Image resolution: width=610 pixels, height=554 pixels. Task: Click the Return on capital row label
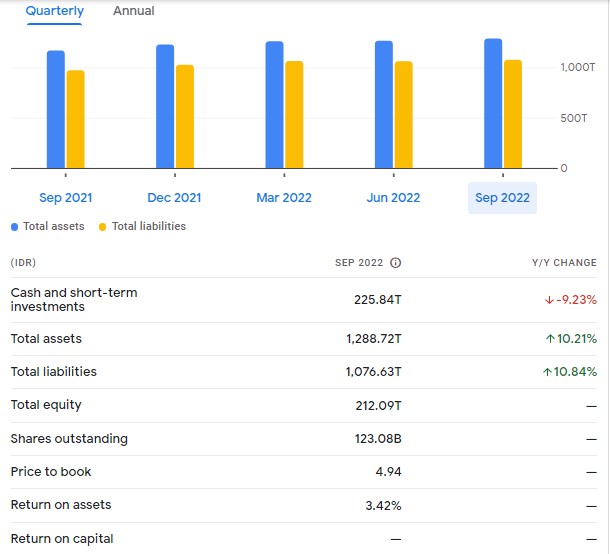[62, 539]
